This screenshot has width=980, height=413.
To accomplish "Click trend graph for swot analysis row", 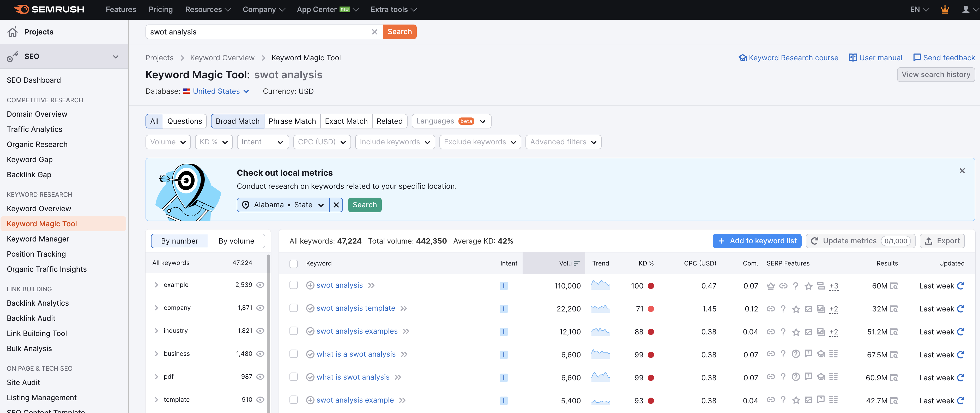I will coord(601,285).
